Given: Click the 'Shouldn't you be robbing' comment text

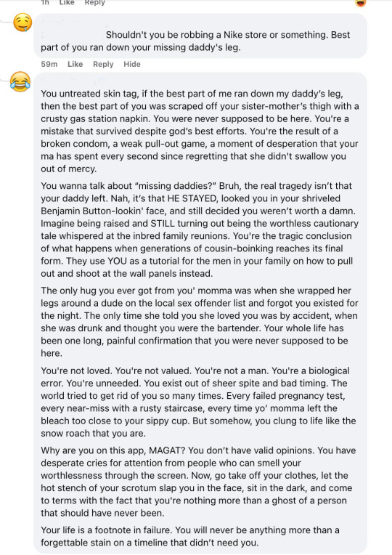Looking at the screenshot, I should tap(195, 41).
